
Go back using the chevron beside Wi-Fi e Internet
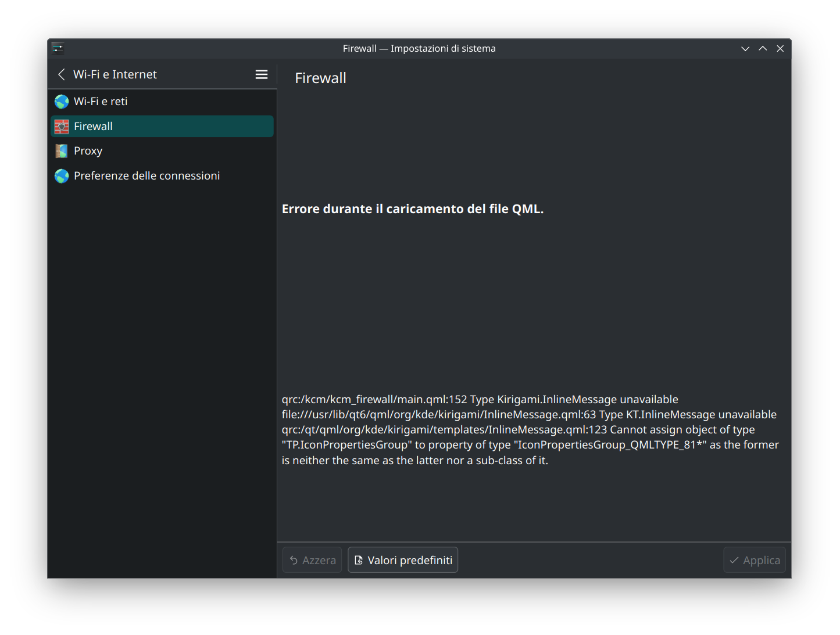(62, 74)
